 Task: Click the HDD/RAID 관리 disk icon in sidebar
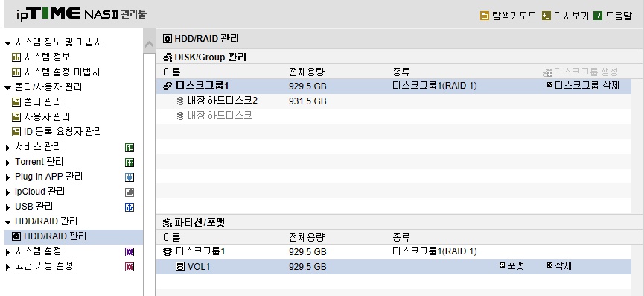pyautogui.click(x=16, y=237)
